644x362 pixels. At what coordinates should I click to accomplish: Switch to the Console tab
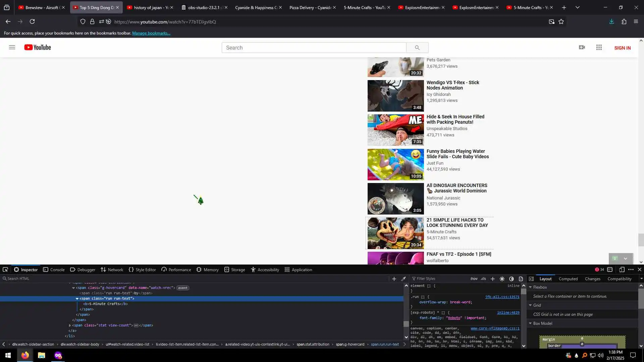(54, 269)
